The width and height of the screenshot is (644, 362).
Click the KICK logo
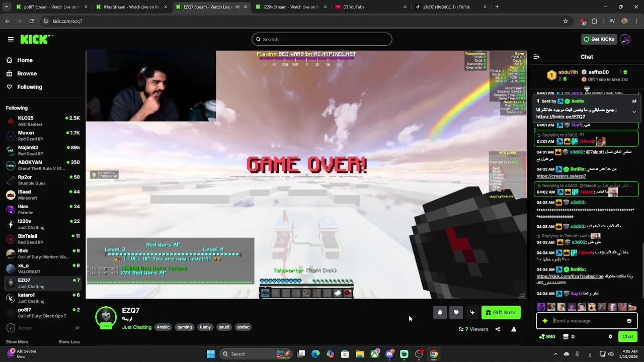click(37, 39)
